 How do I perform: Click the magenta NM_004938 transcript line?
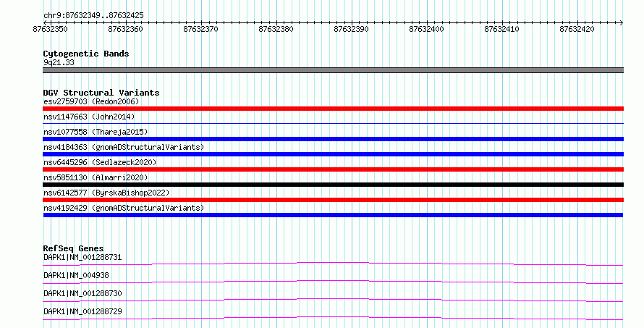(x=333, y=282)
